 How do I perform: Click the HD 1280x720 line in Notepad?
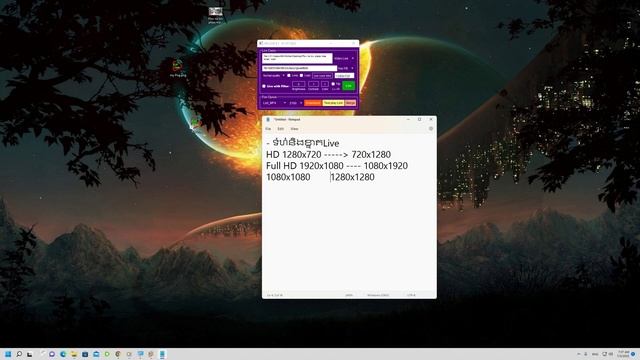point(329,155)
